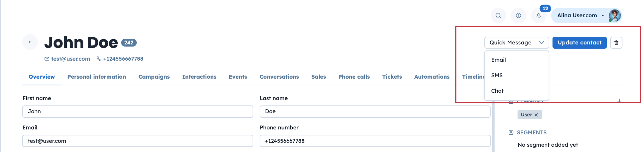Pick Chat from Quick Message options
The image size is (644, 152).
[497, 91]
